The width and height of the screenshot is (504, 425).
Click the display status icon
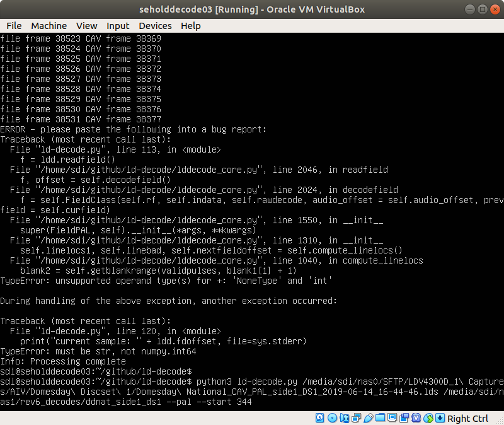392,418
